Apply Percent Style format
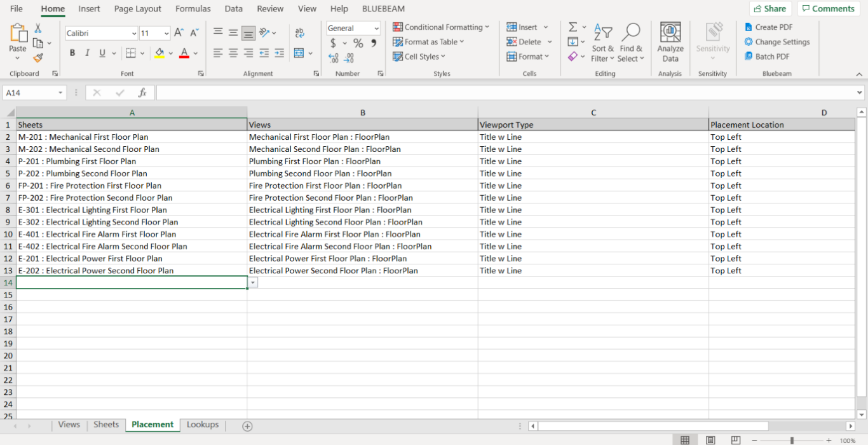The image size is (868, 445). click(x=358, y=43)
